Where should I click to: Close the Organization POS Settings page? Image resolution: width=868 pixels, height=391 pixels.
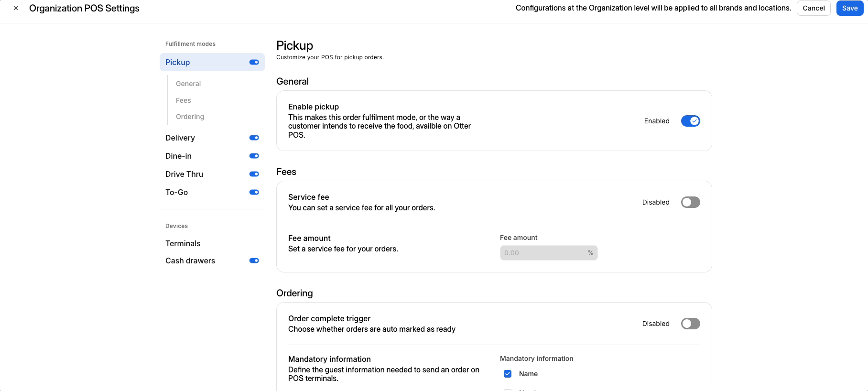16,8
